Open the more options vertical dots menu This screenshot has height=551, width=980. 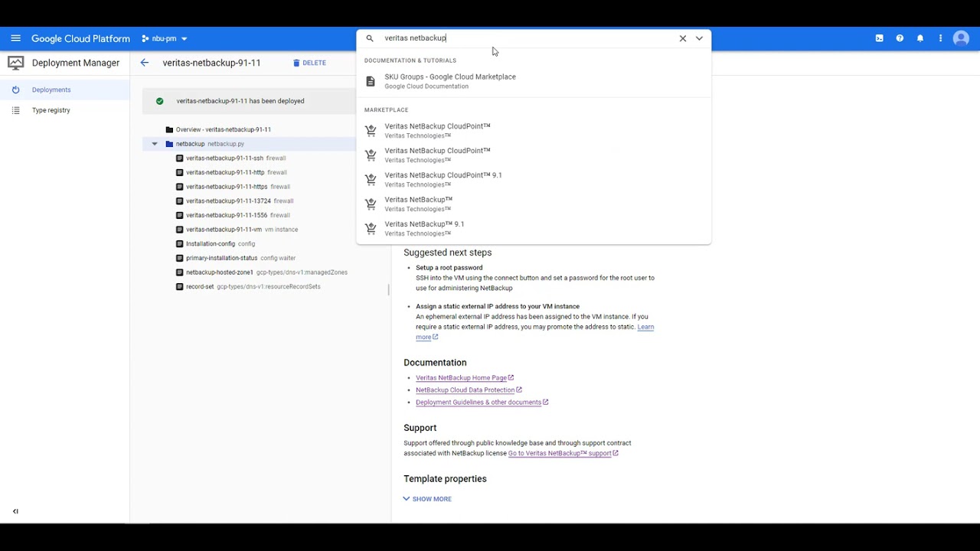(940, 38)
